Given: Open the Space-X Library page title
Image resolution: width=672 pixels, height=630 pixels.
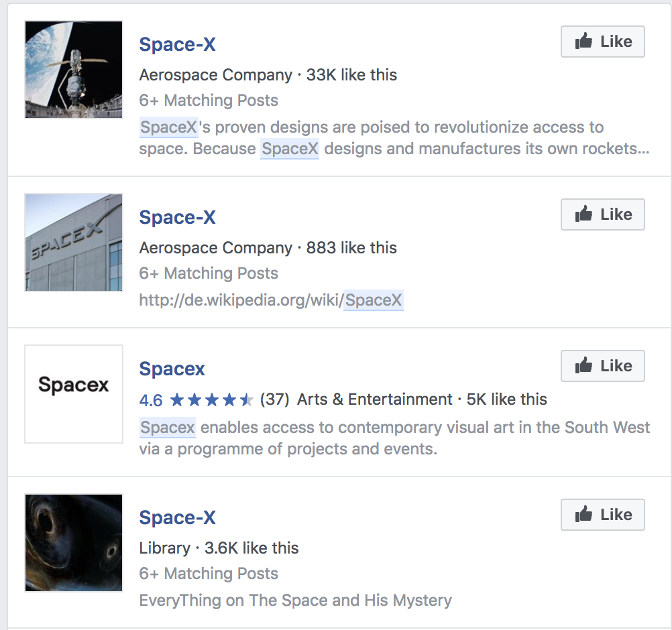Looking at the screenshot, I should coord(177,517).
